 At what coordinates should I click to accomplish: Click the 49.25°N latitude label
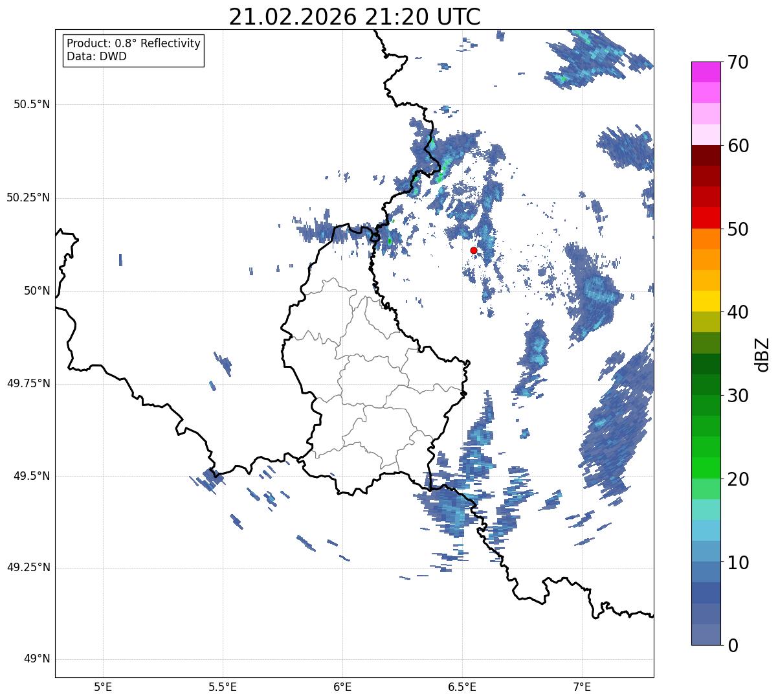tap(28, 567)
